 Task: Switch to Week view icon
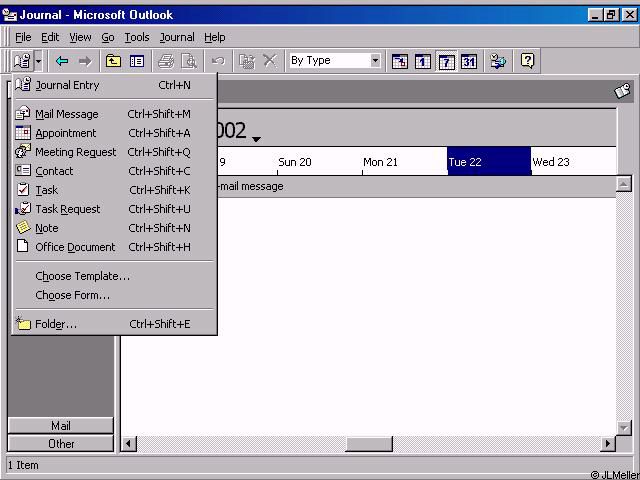(446, 62)
